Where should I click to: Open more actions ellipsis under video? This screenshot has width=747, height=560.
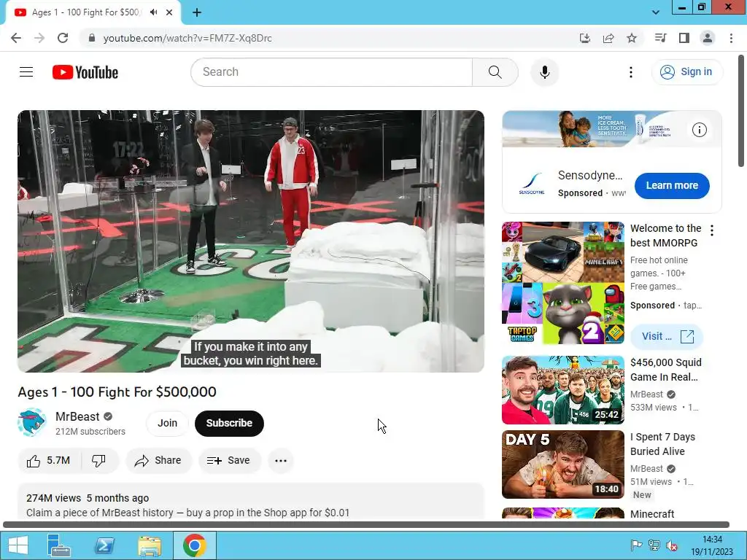[x=281, y=461]
